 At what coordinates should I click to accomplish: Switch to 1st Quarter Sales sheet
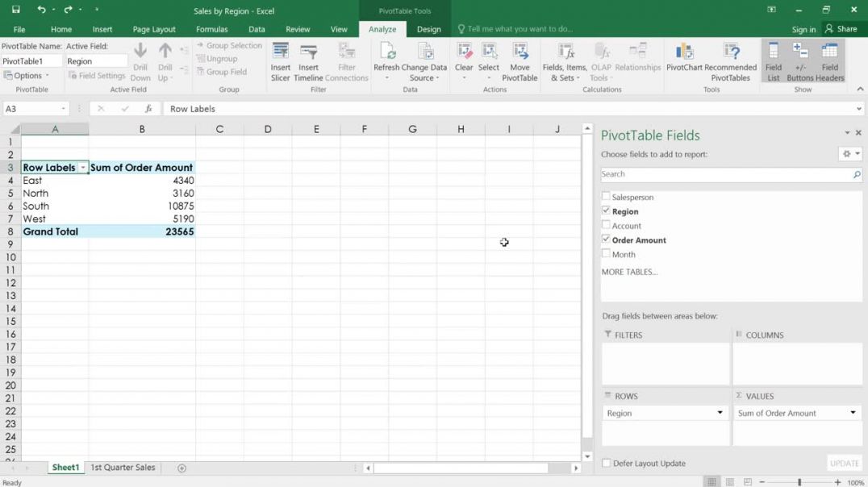pyautogui.click(x=123, y=468)
